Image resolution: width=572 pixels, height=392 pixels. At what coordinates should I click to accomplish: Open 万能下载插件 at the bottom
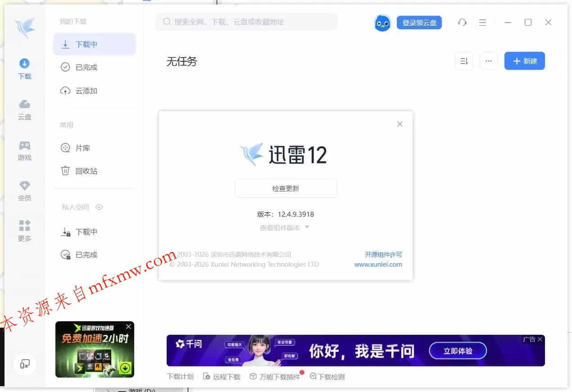(275, 377)
